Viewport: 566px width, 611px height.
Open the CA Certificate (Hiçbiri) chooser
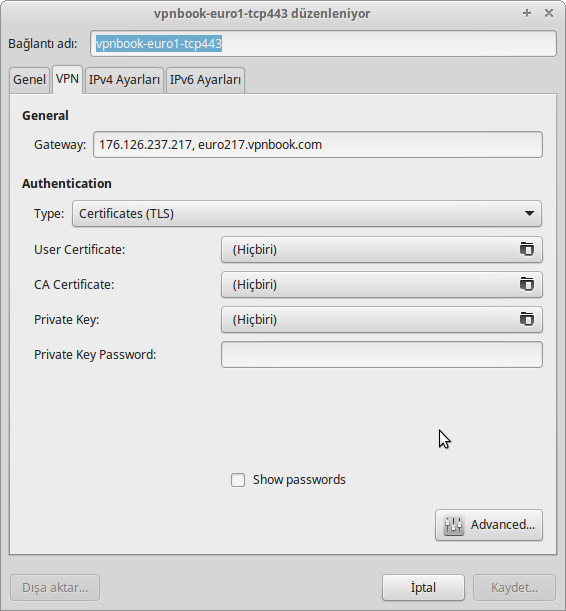tap(382, 284)
